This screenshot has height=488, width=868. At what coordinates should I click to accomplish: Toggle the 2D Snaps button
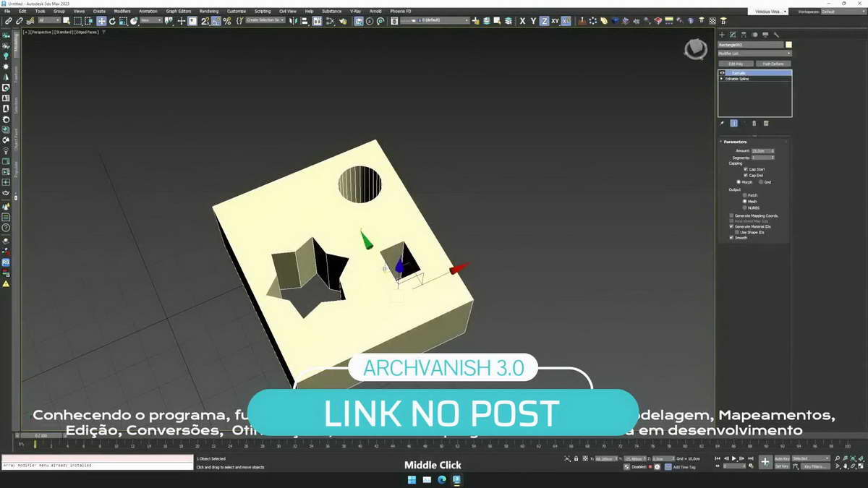click(205, 21)
